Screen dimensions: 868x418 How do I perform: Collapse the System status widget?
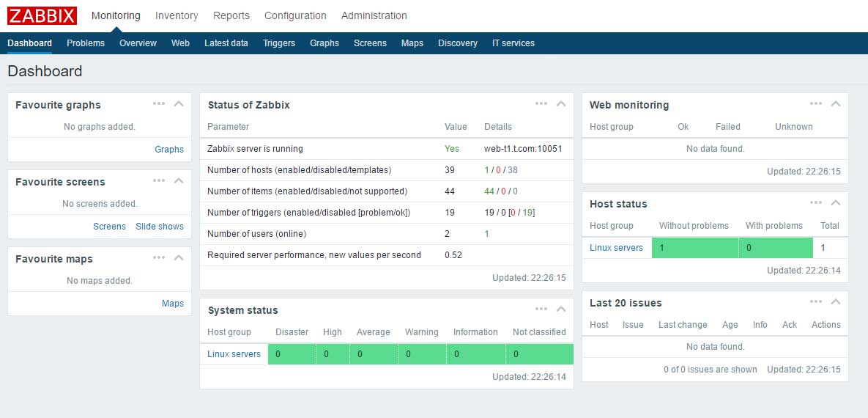click(561, 309)
